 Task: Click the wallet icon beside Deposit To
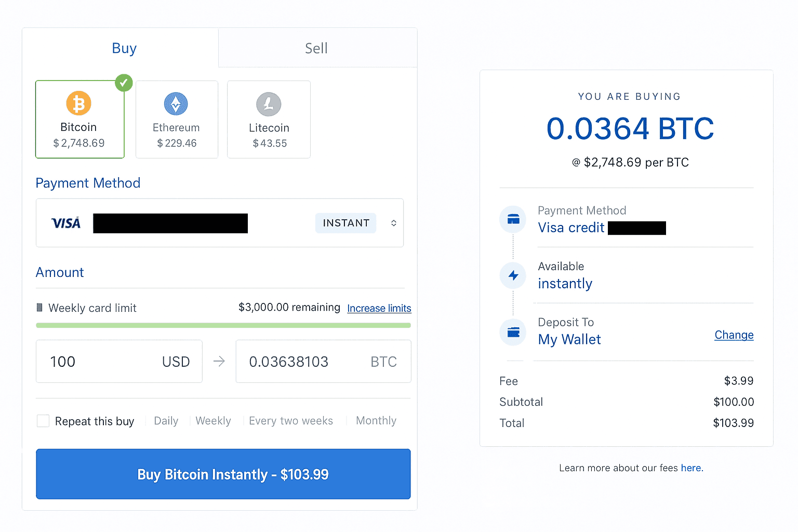513,332
